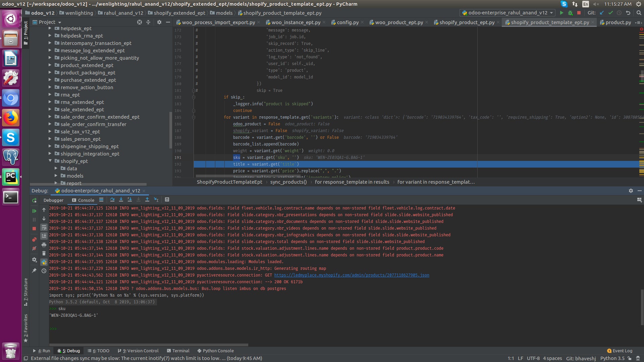Click the console horizontal scrollbar
This screenshot has width=644, height=362.
click(x=149, y=345)
